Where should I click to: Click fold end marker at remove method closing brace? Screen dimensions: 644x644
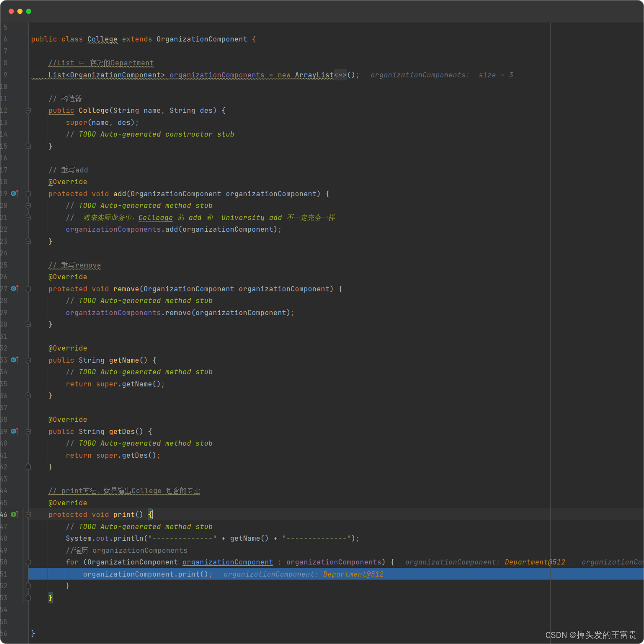click(28, 324)
